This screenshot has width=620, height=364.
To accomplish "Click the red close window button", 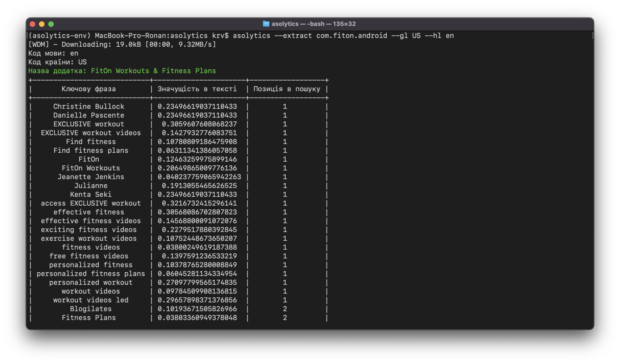I will 32,24.
